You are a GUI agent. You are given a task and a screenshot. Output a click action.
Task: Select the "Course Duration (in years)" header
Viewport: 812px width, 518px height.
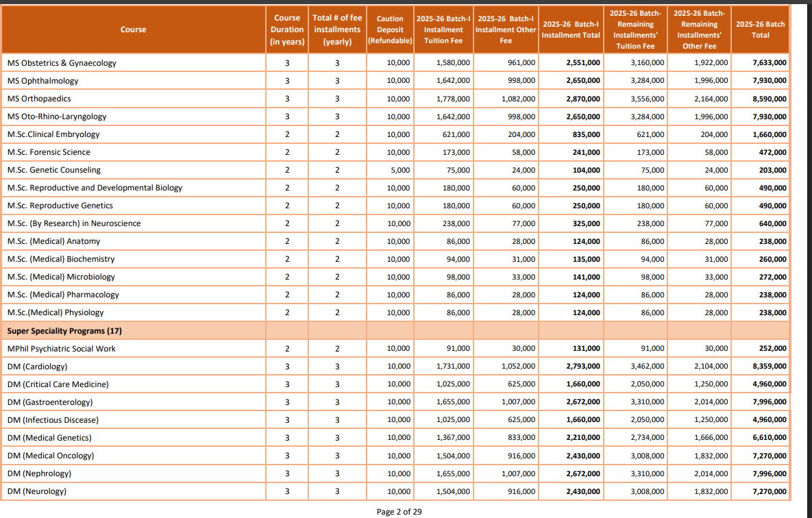point(287,29)
